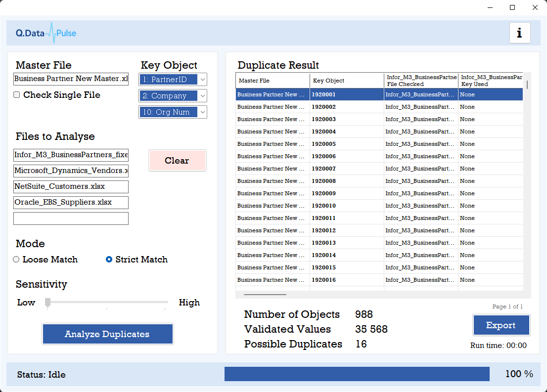This screenshot has width=547, height=392.
Task: Select result row 1920005
Action: point(379,144)
